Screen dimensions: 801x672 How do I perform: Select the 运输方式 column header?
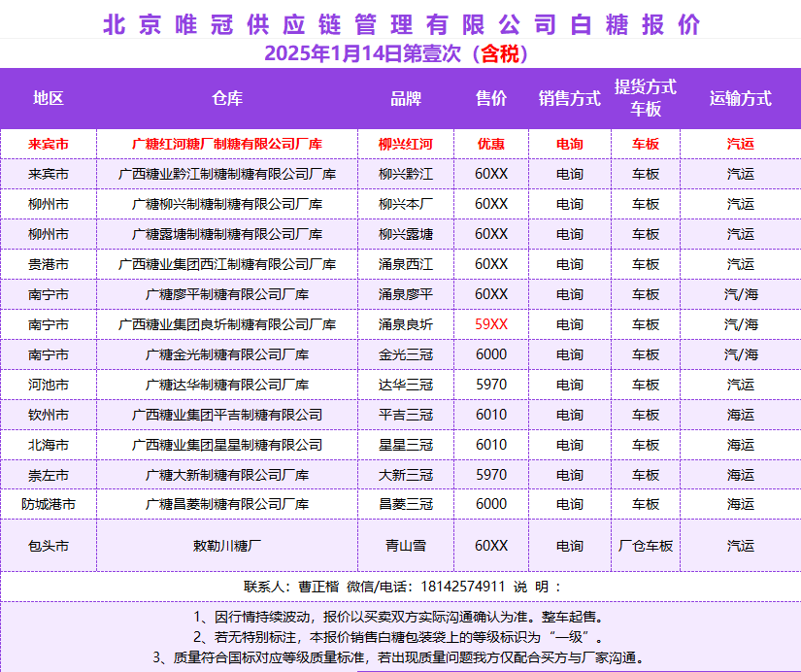click(x=740, y=98)
